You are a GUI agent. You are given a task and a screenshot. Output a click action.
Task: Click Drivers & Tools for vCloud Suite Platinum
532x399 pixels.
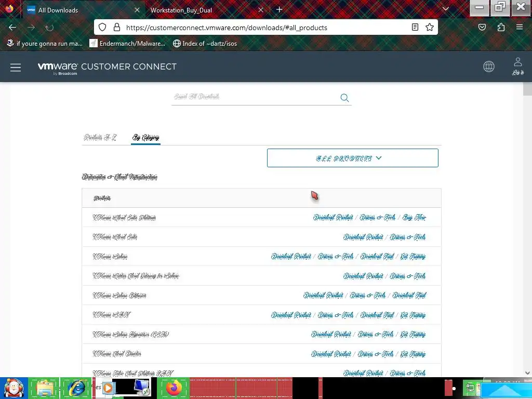click(378, 218)
